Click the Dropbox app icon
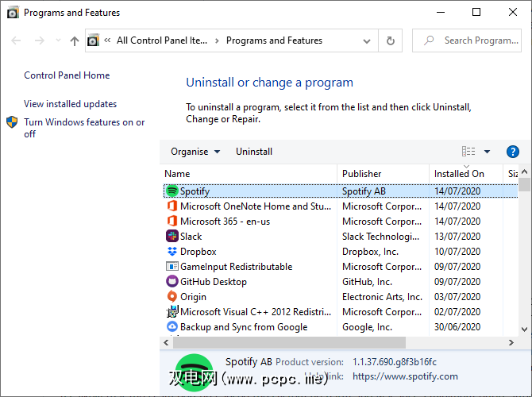This screenshot has width=532, height=397. (172, 252)
